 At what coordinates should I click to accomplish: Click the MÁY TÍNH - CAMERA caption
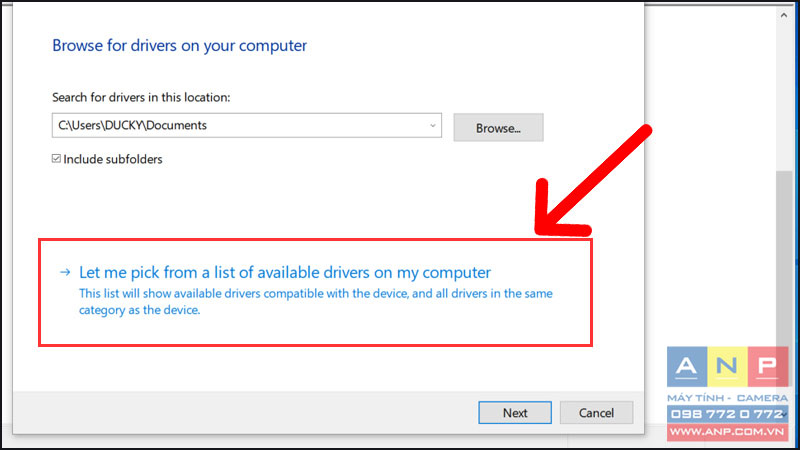(x=727, y=397)
